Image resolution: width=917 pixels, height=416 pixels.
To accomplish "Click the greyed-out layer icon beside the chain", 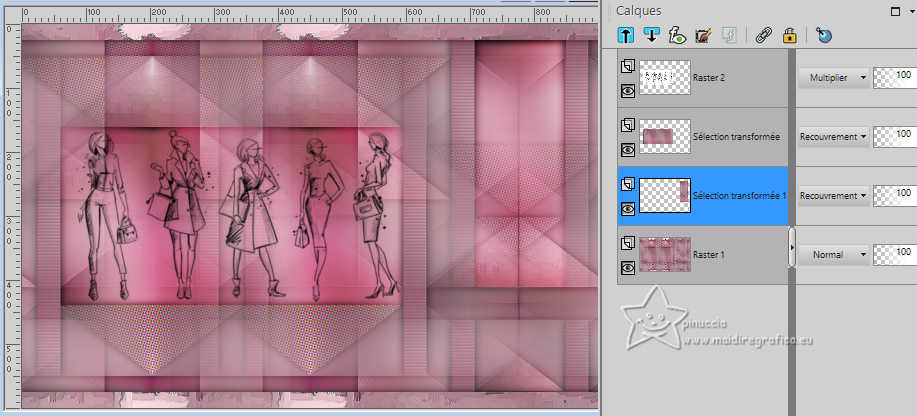I will 728,36.
